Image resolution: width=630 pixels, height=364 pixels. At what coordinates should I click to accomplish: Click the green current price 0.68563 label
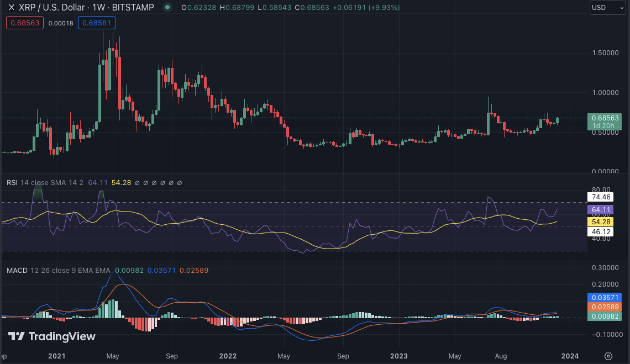coord(606,118)
